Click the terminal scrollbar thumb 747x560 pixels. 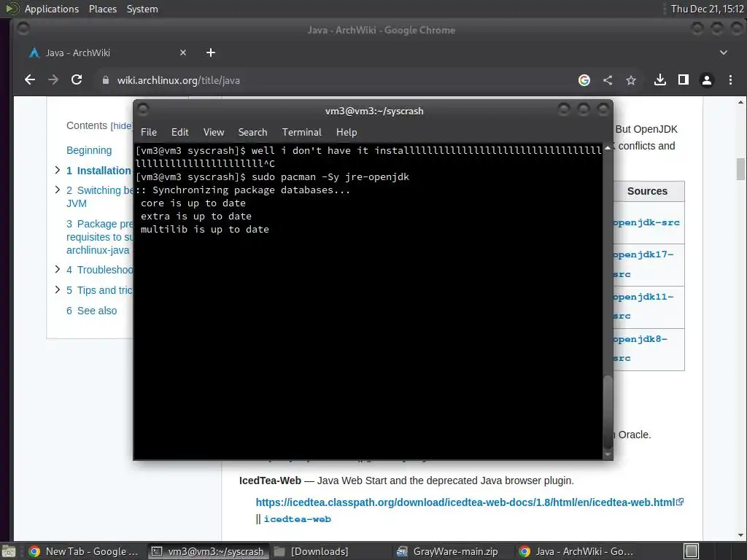(608, 412)
